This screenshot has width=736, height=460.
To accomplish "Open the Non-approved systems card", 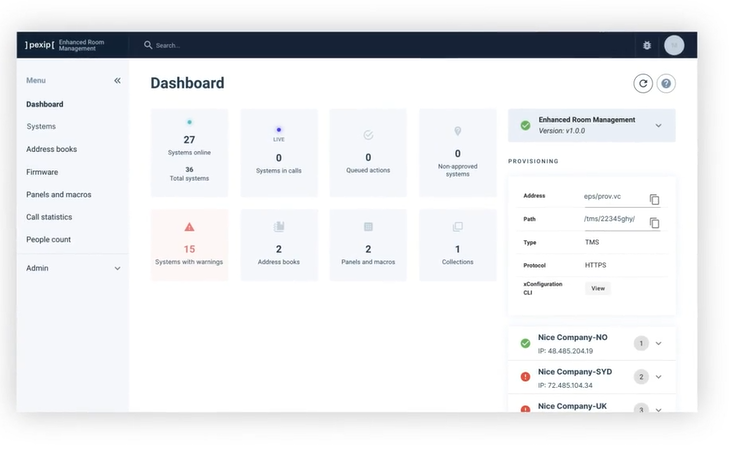I will click(458, 153).
